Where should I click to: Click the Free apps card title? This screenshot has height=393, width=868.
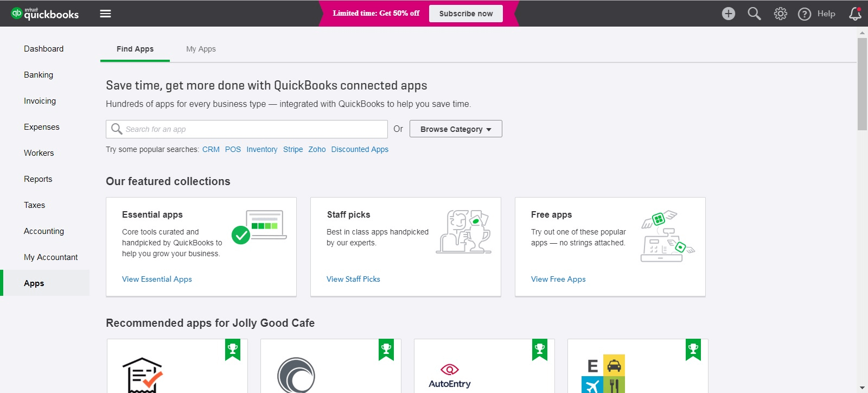pos(551,215)
